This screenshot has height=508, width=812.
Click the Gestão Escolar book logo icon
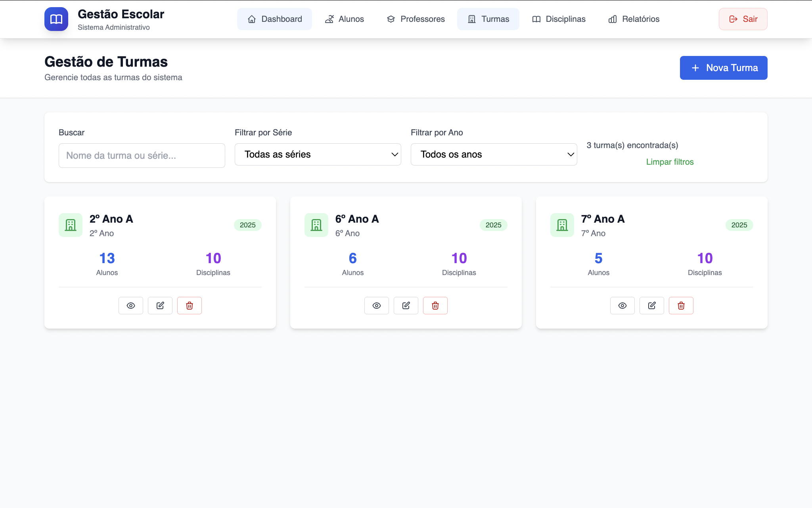(56, 19)
